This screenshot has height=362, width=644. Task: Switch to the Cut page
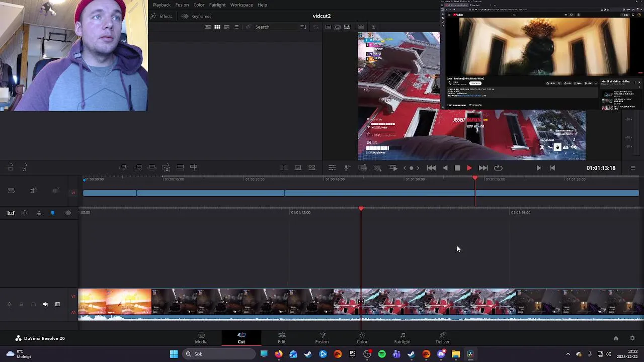tap(242, 338)
